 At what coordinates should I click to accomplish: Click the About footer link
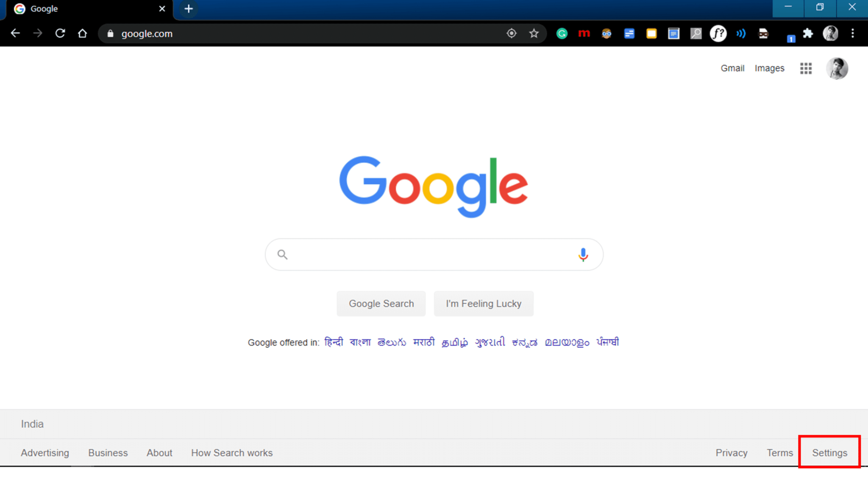[159, 452]
